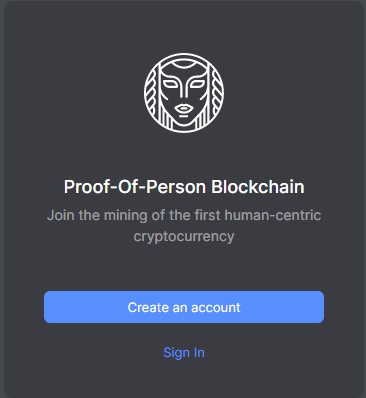Click the lips on the face logo
The width and height of the screenshot is (366, 398).
(184, 108)
